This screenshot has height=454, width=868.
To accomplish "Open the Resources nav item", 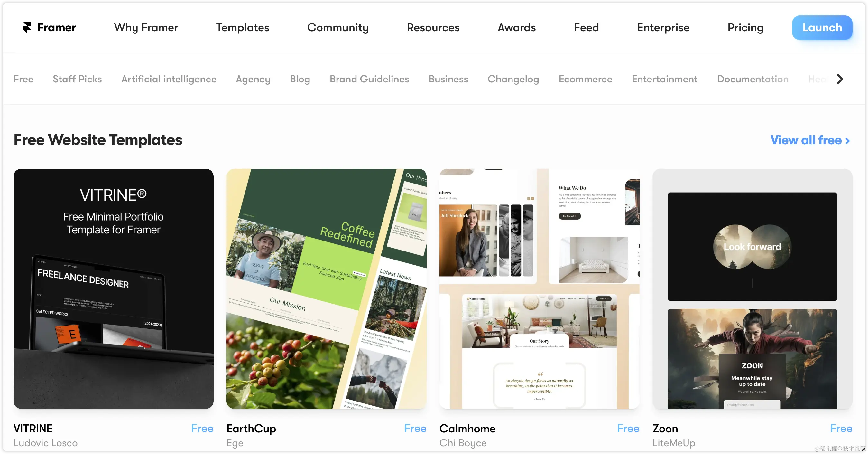I will (x=433, y=27).
